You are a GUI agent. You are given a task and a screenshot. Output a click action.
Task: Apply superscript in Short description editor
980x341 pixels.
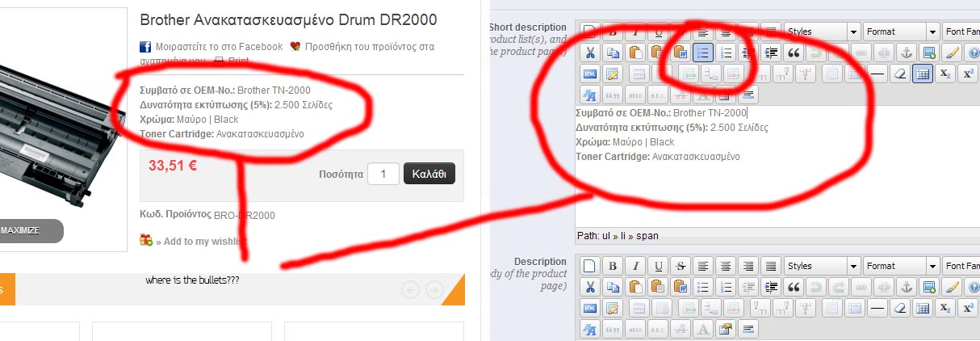[968, 74]
